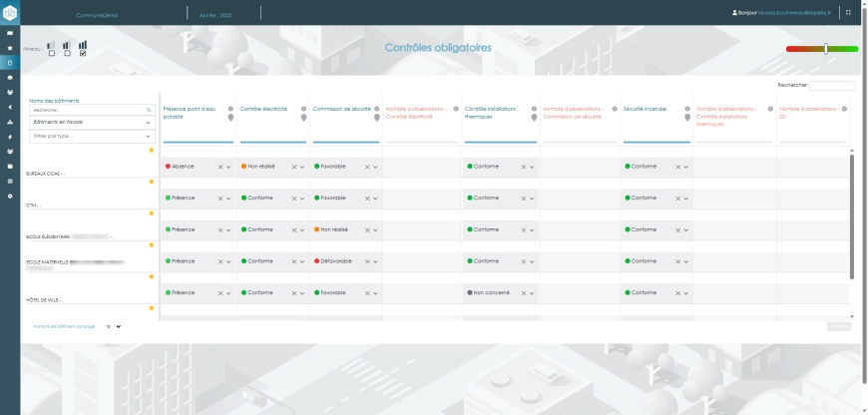
Task: Open the favorites star in the sidebar
Action: coord(10,48)
